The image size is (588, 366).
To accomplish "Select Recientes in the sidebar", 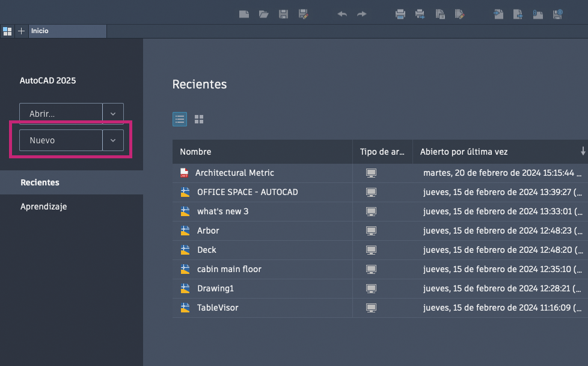I will [x=72, y=182].
